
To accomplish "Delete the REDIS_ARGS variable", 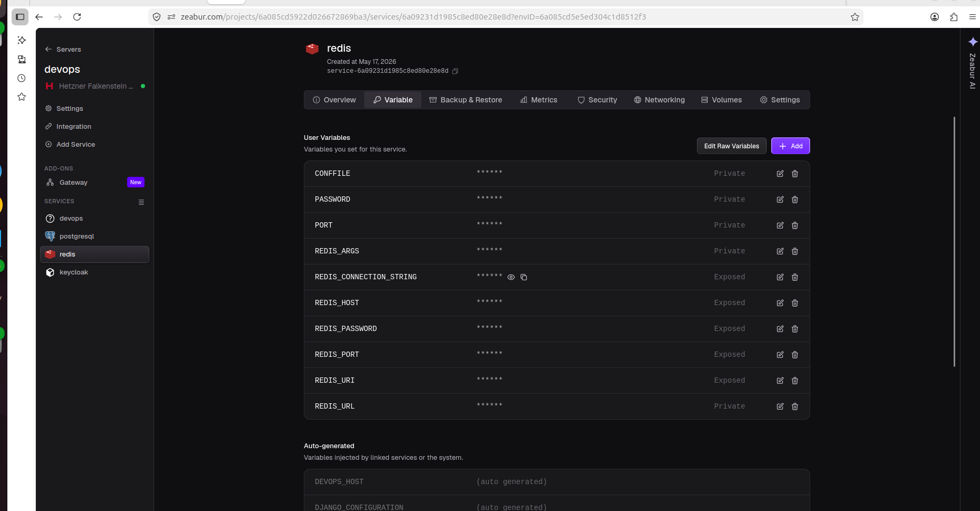I will pos(795,251).
